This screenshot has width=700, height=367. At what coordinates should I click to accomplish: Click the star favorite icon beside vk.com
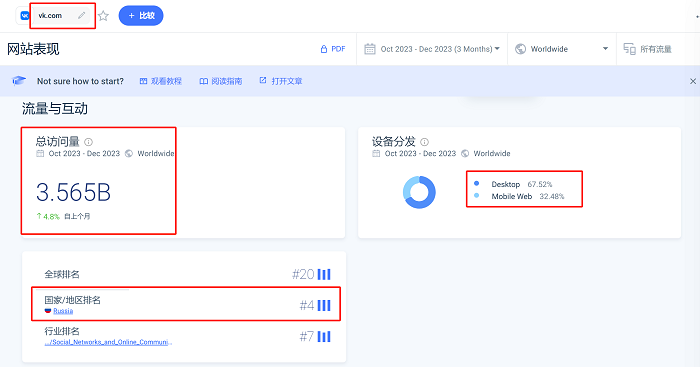pyautogui.click(x=104, y=16)
